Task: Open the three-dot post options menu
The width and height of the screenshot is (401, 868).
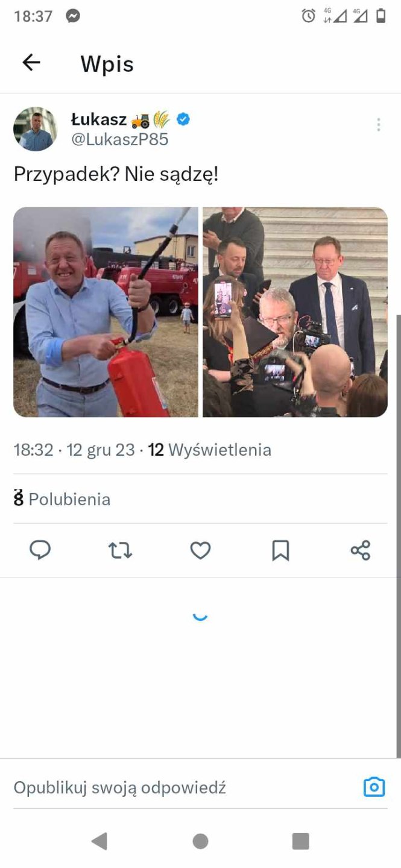Action: click(379, 125)
